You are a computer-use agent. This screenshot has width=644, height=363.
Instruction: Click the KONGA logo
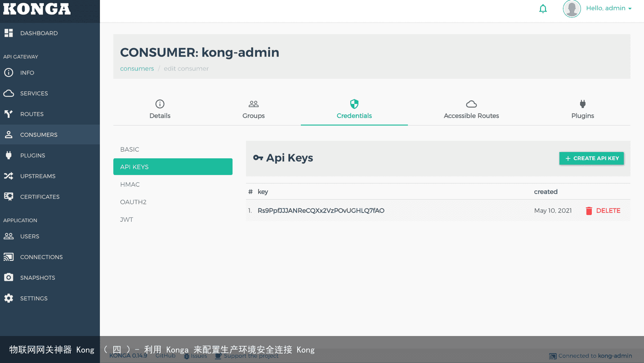37,9
